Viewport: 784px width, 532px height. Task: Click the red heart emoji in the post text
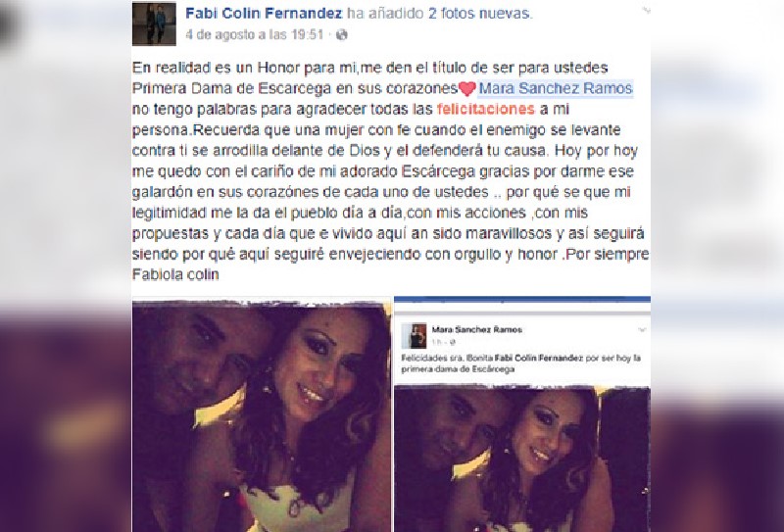(x=467, y=89)
